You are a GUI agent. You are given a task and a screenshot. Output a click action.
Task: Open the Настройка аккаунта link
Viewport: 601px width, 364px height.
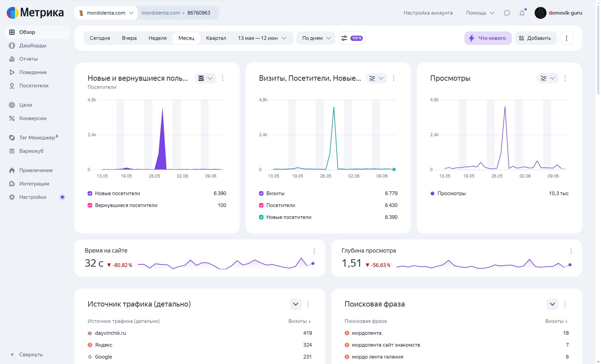pyautogui.click(x=428, y=13)
